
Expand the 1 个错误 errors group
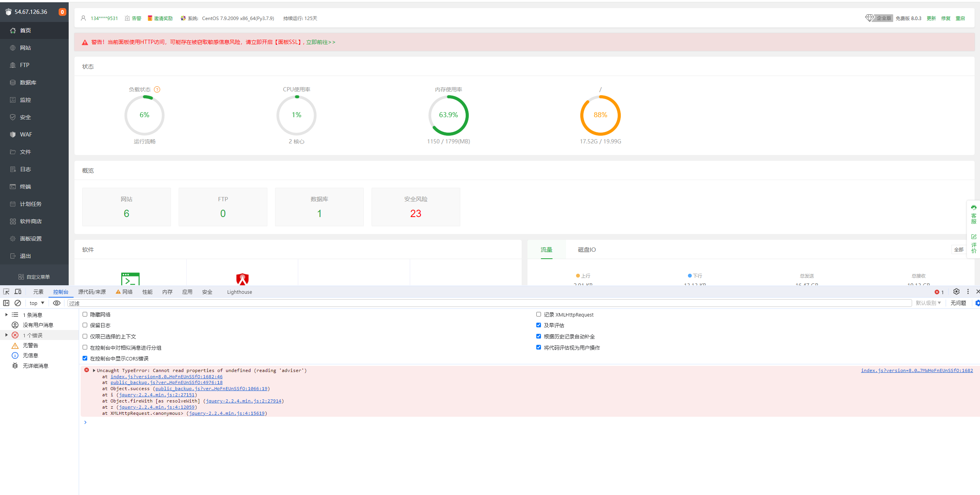point(7,335)
